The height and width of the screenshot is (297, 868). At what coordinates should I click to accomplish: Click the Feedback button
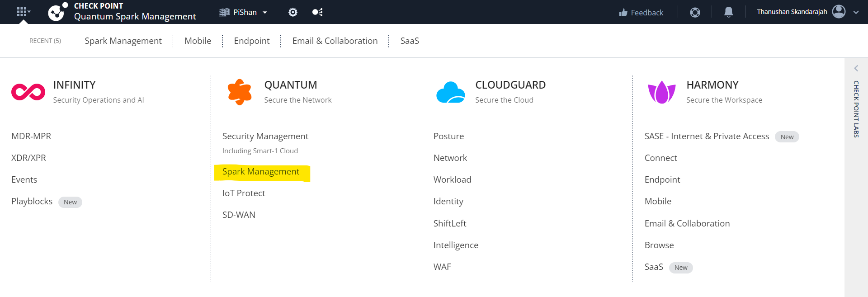[641, 13]
